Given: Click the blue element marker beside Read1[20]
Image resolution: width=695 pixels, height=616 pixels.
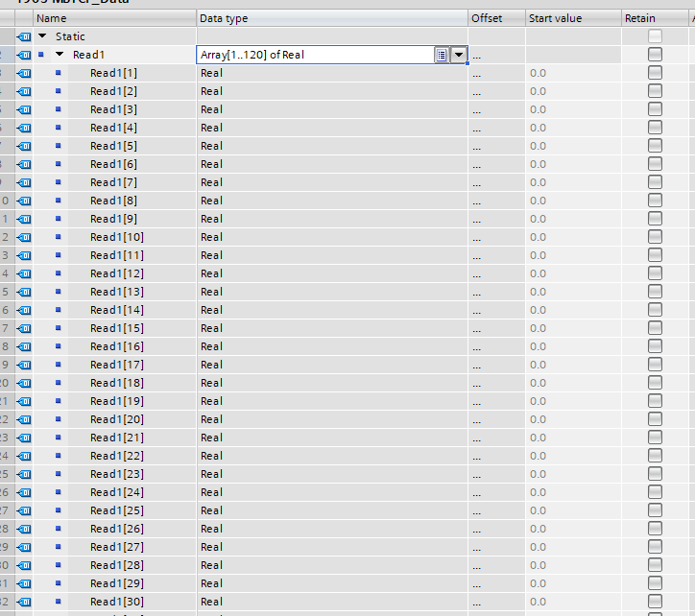Looking at the screenshot, I should [x=58, y=418].
